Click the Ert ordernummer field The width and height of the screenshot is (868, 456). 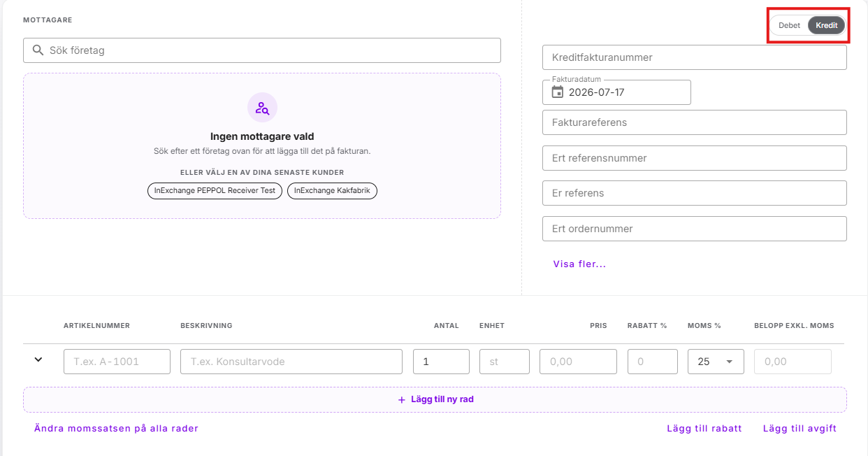pyautogui.click(x=695, y=229)
